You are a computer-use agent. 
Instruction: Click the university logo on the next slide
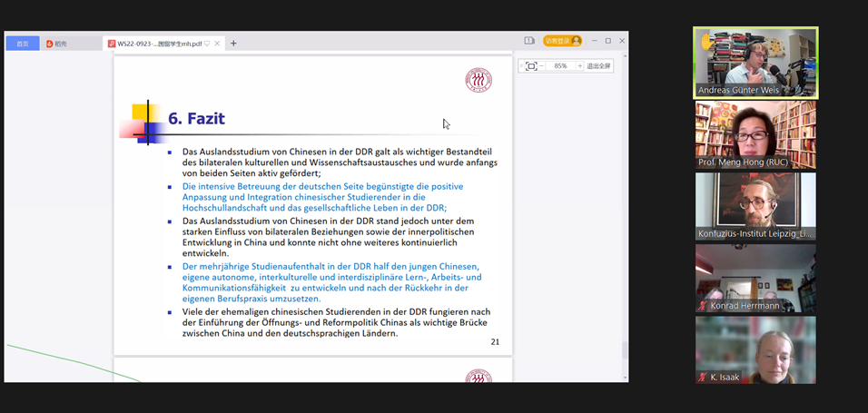click(x=478, y=376)
